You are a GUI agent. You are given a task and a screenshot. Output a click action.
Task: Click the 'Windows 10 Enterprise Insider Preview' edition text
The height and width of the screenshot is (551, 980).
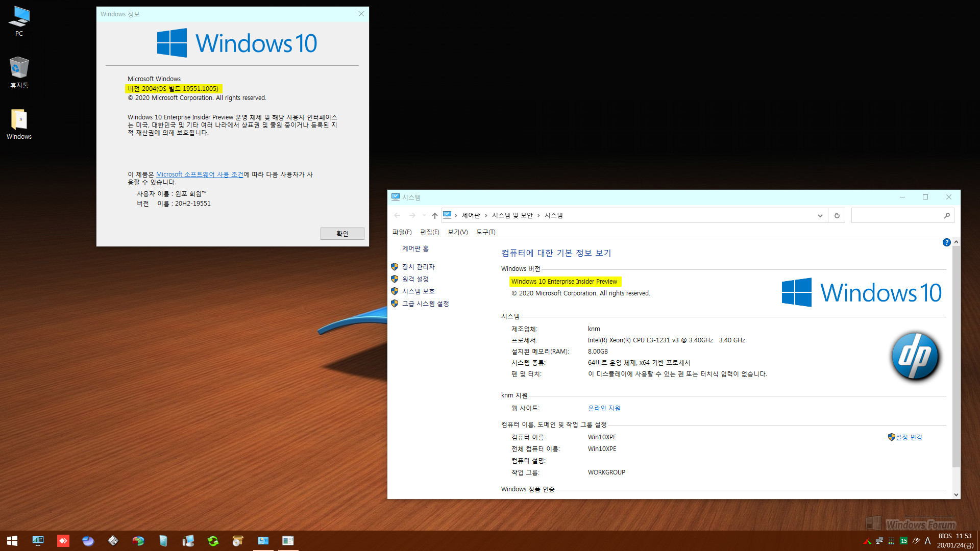click(x=564, y=282)
